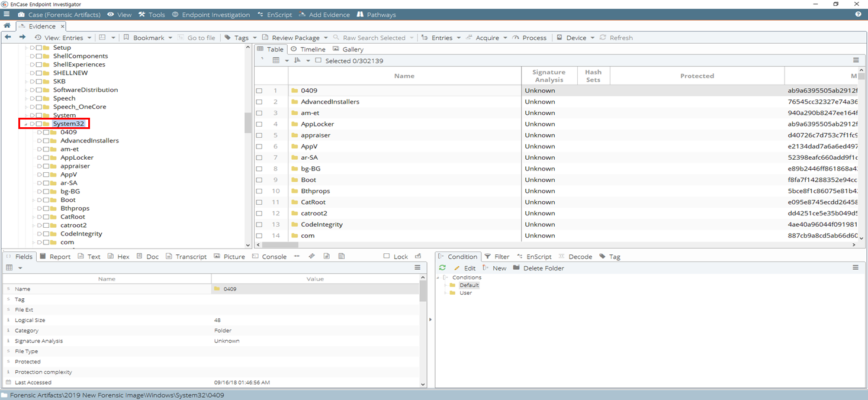Sort by the Signature Analysis column header
The width and height of the screenshot is (868, 400).
coord(549,76)
